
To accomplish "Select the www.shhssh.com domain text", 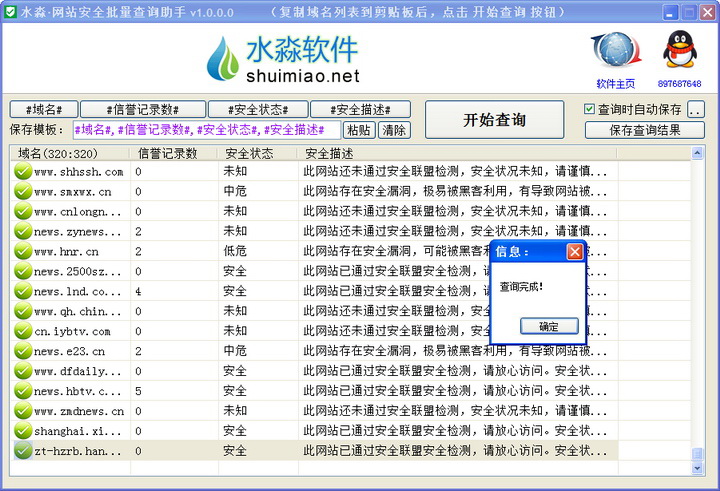I will [79, 172].
